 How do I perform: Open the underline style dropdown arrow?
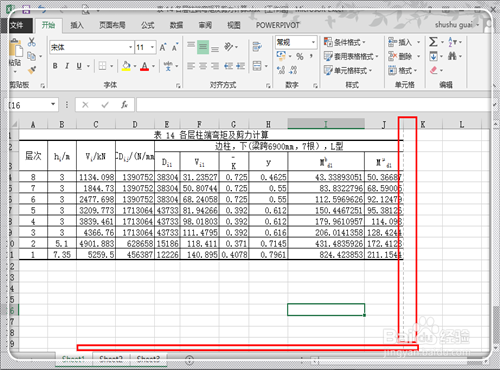tap(88, 66)
